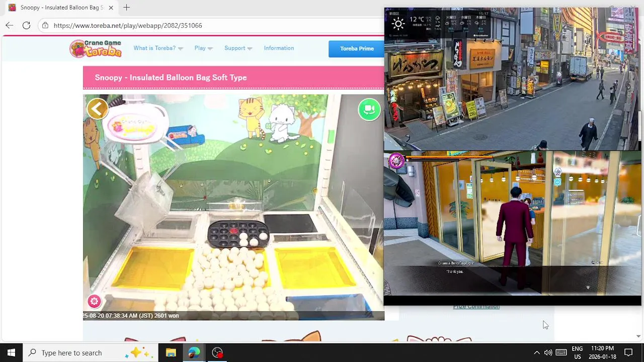Click the crane game live video feed
The image size is (644, 362).
click(233, 207)
